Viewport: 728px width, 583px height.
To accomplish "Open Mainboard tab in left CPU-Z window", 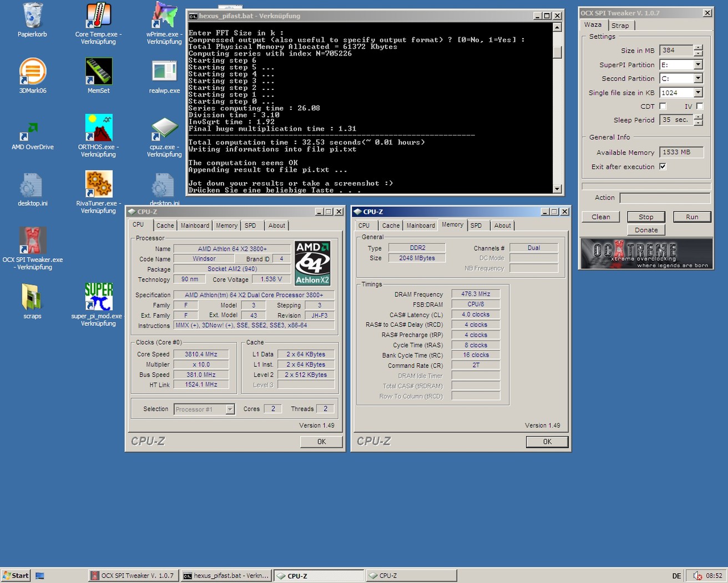I will coord(195,225).
